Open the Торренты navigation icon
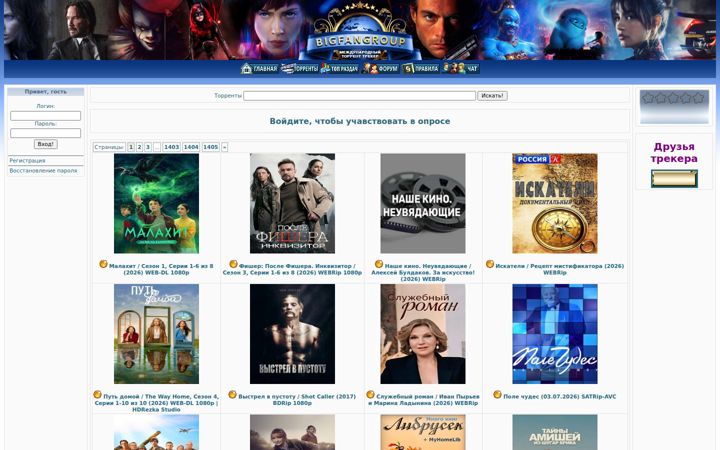Viewport: 720px width, 450px height. pyautogui.click(x=299, y=68)
